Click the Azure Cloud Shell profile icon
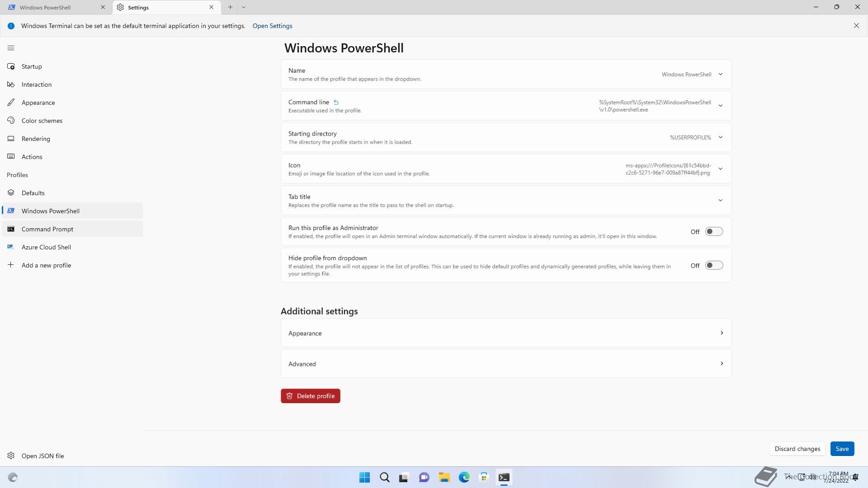Image resolution: width=868 pixels, height=488 pixels. pos(11,247)
